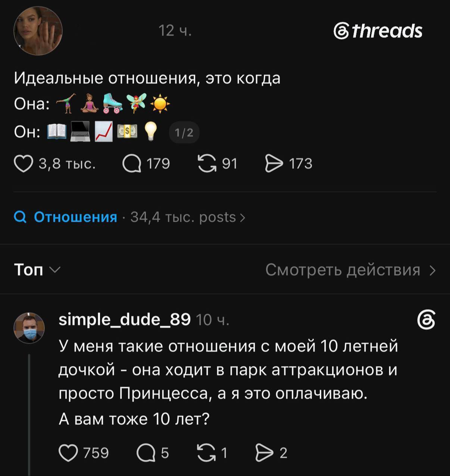Open comments on the main post
This screenshot has height=476, width=450.
pos(132,164)
